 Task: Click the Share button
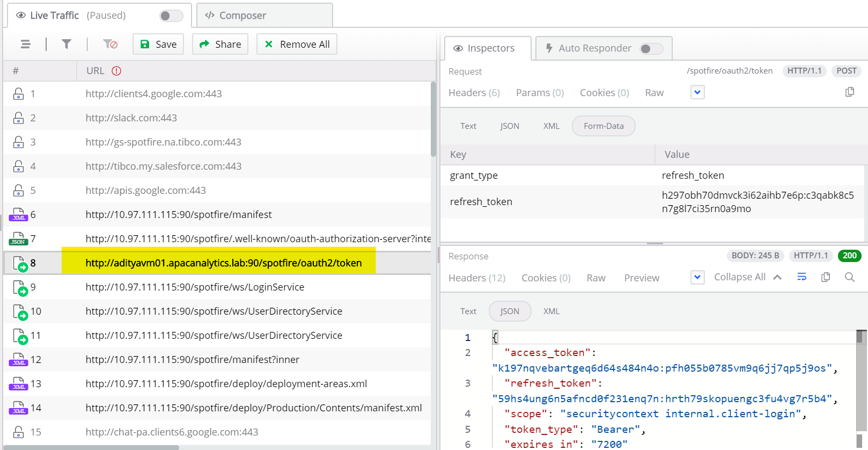(220, 44)
